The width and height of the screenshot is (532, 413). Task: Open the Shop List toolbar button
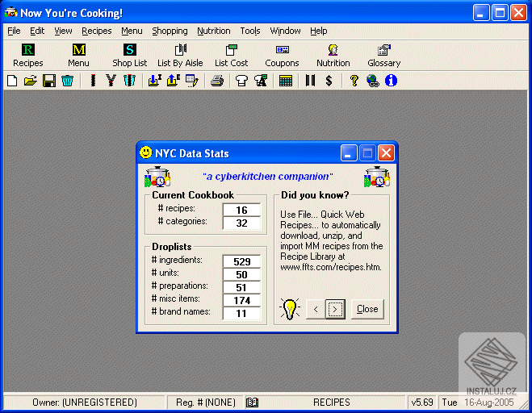(x=130, y=56)
